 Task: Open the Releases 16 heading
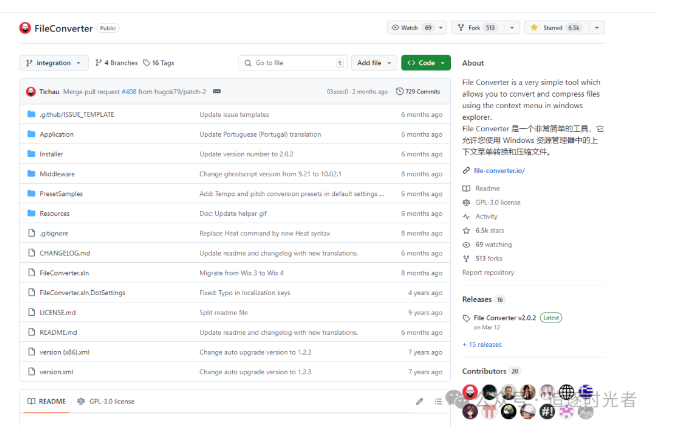[x=483, y=299]
